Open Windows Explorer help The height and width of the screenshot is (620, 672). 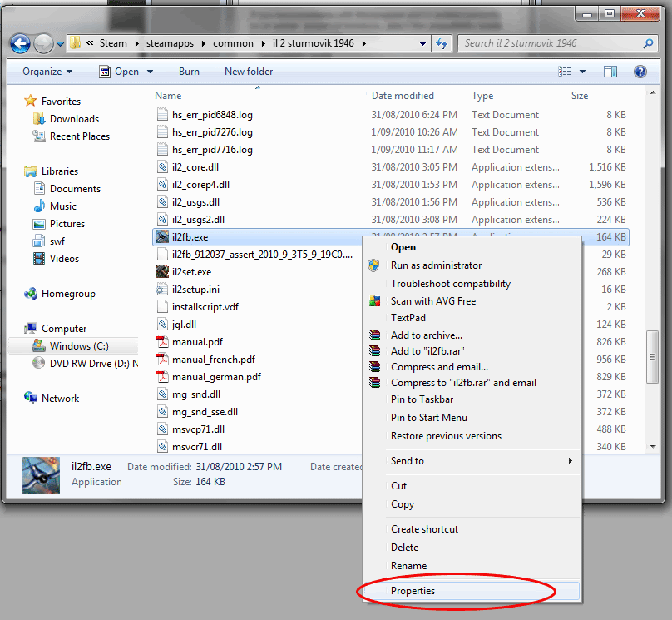point(640,72)
